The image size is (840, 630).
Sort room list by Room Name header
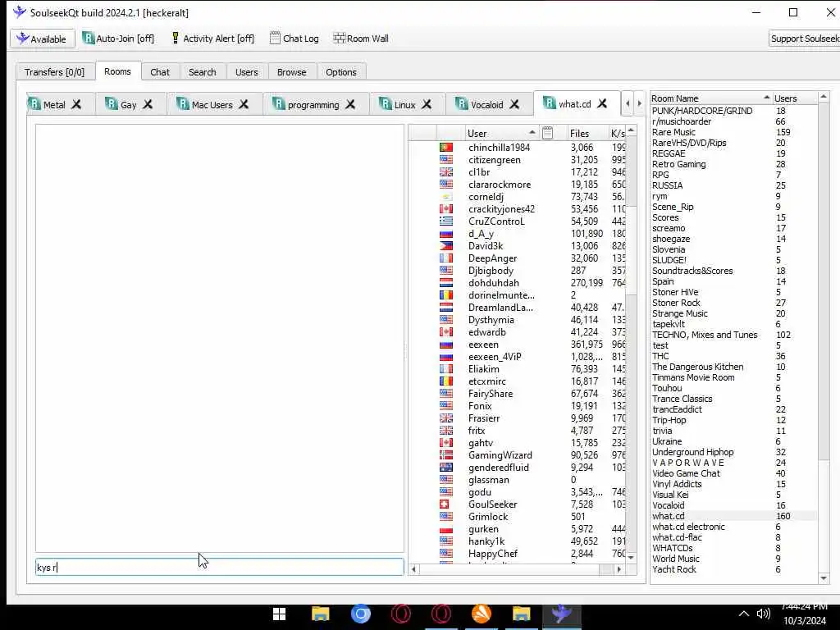pyautogui.click(x=711, y=98)
